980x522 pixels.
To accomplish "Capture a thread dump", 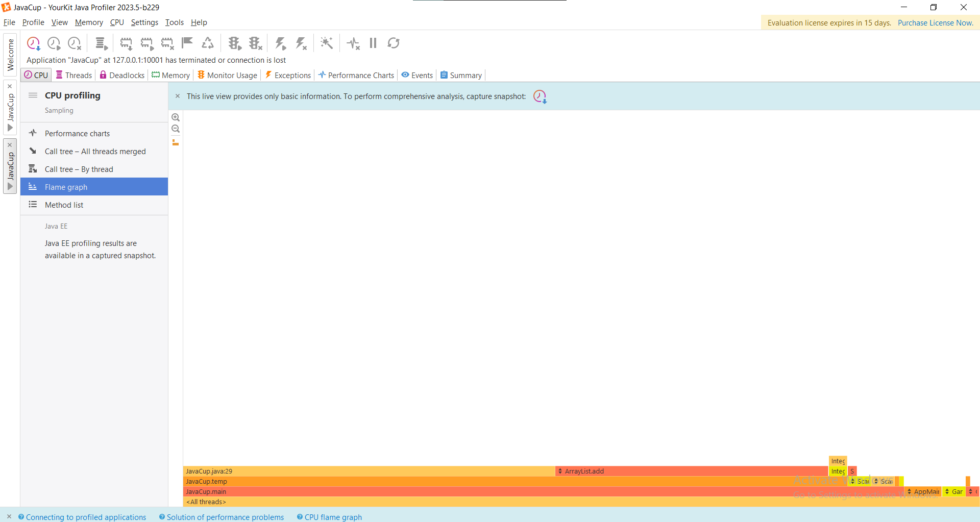I will click(101, 43).
